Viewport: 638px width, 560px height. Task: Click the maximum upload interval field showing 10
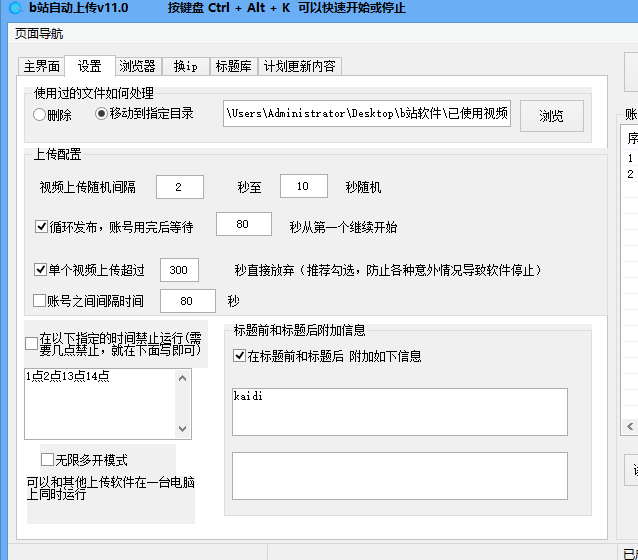[x=304, y=186]
